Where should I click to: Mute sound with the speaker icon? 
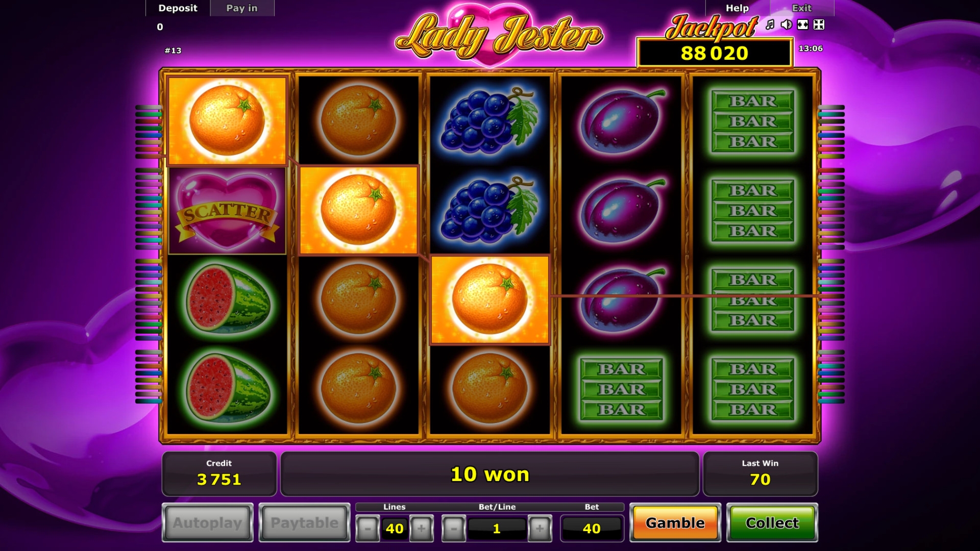tap(787, 24)
